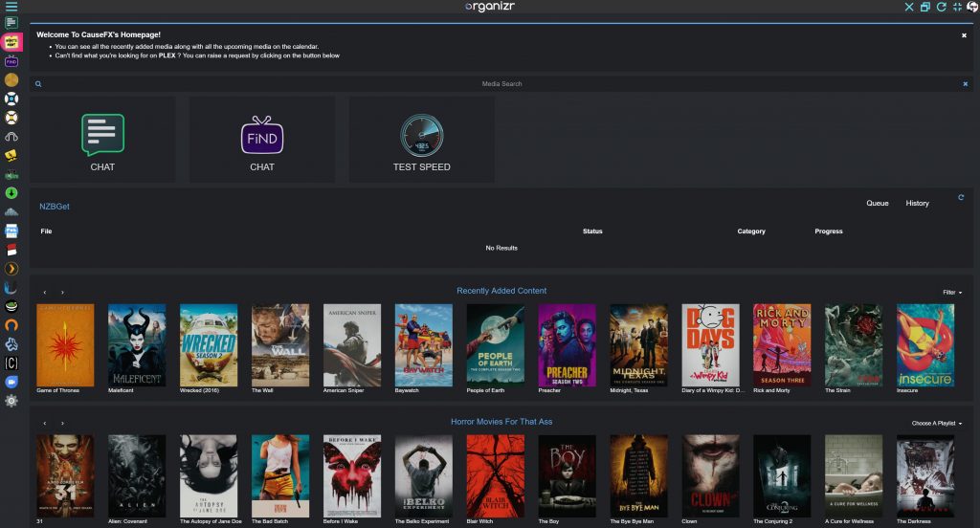Open the headphones outline sidebar tab

(x=11, y=137)
